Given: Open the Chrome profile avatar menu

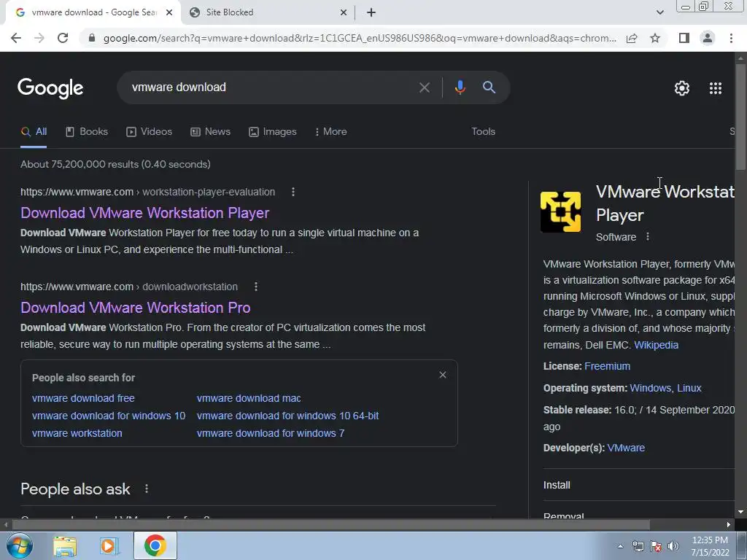Looking at the screenshot, I should 708,38.
